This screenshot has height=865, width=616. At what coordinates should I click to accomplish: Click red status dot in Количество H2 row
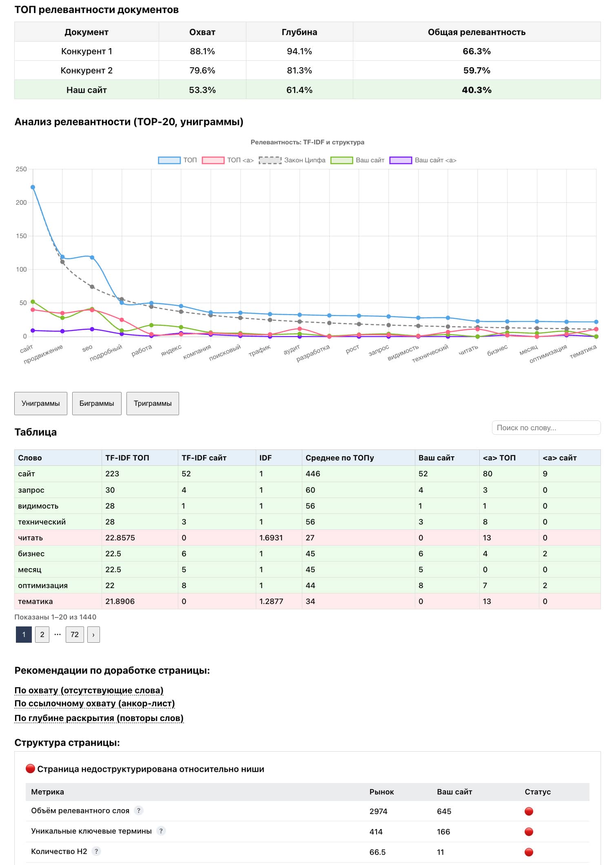click(529, 852)
